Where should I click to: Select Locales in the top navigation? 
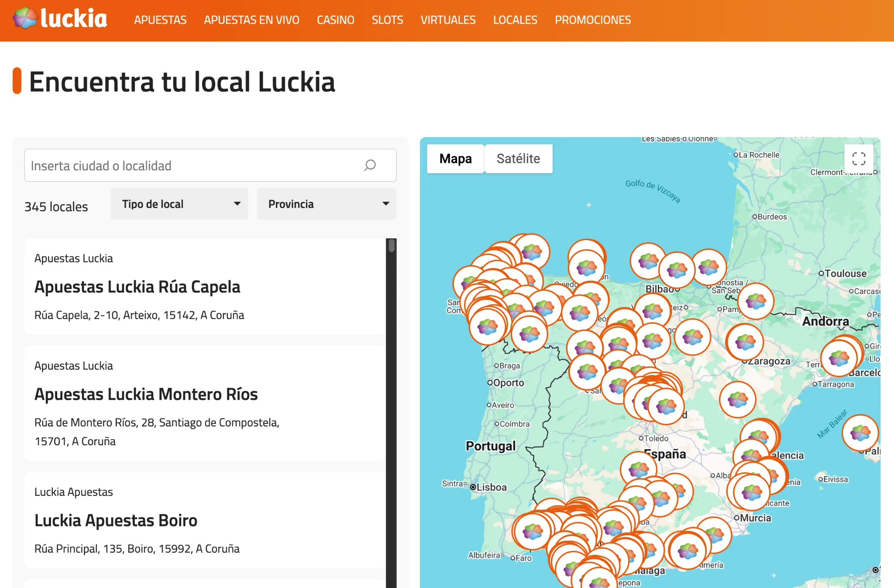[516, 20]
